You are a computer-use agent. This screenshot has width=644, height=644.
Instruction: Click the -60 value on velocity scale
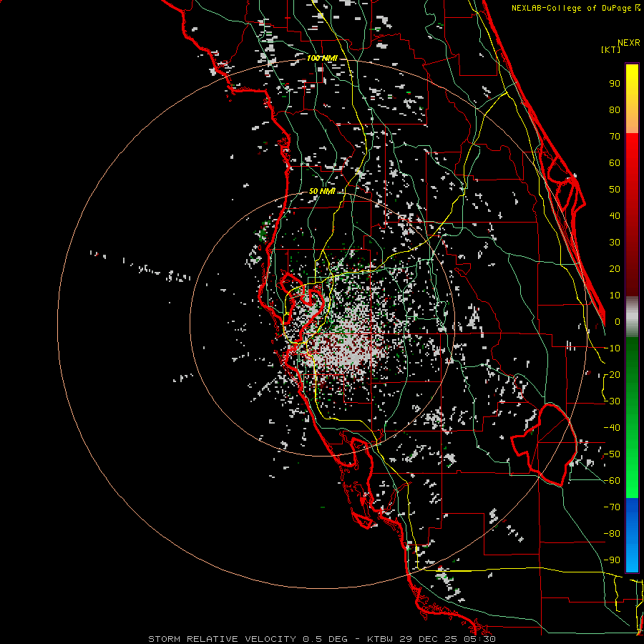point(612,481)
